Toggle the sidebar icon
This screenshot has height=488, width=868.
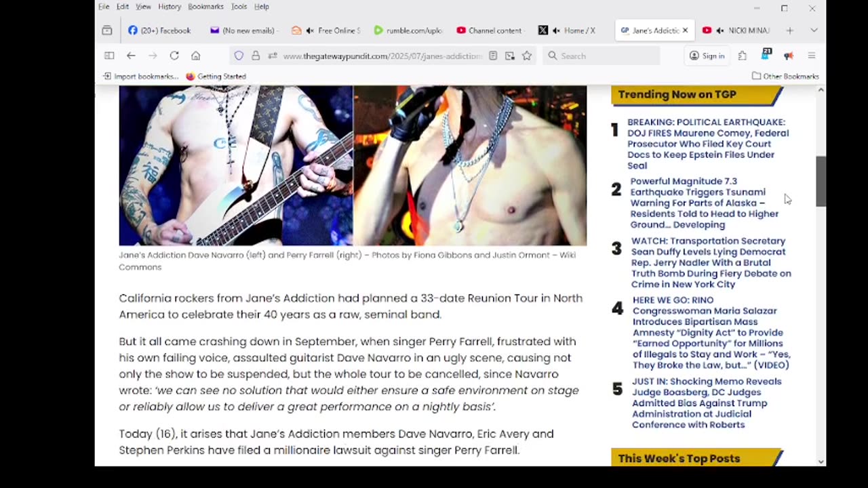[x=108, y=56]
